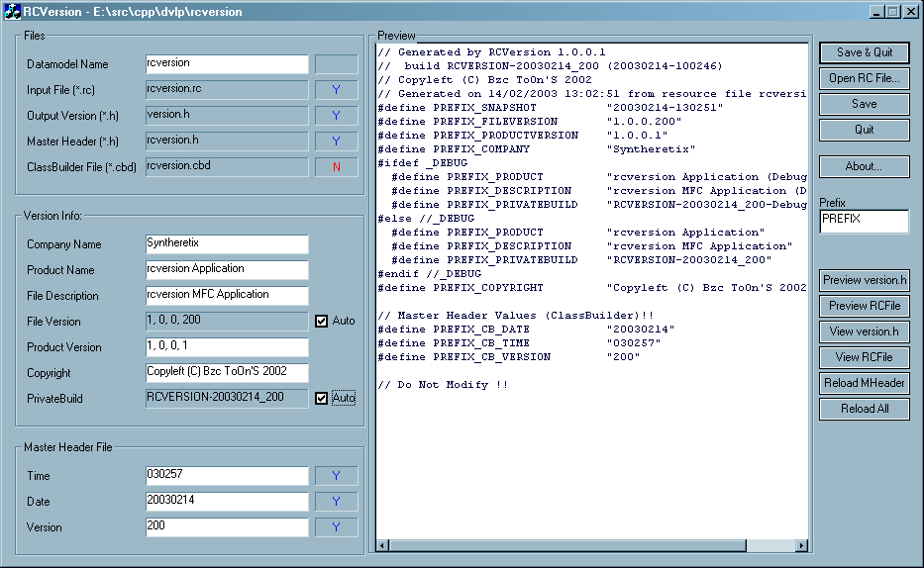The height and width of the screenshot is (568, 924).
Task: Focus the Prefix input field
Action: tap(864, 222)
